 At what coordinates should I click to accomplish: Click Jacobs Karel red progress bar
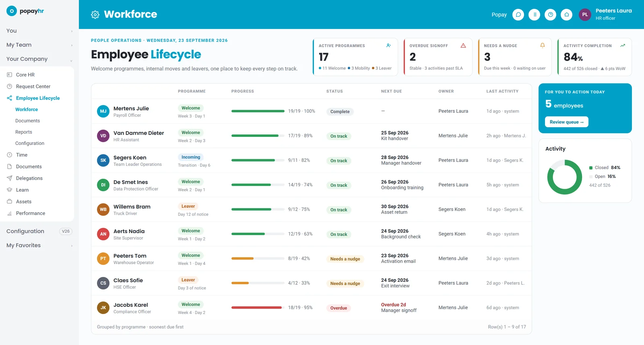(x=258, y=308)
